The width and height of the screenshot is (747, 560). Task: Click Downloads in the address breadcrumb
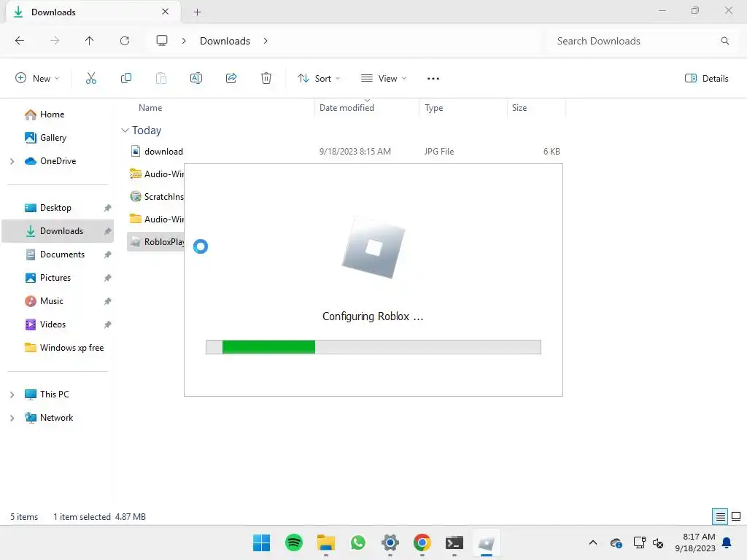(x=225, y=41)
